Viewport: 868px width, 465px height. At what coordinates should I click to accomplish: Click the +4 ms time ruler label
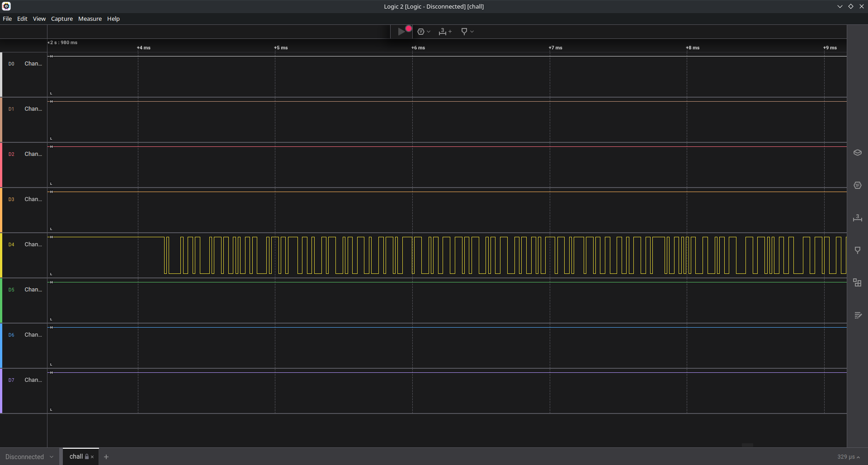pyautogui.click(x=144, y=48)
